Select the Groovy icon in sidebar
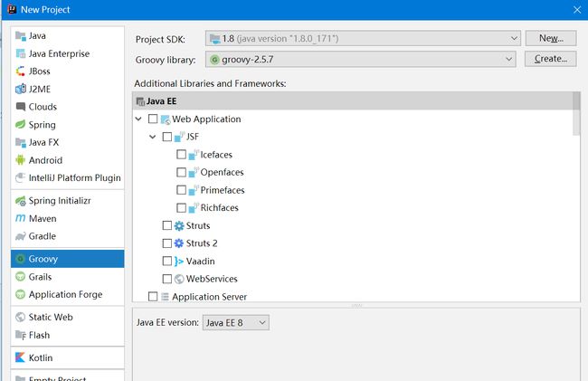 pos(20,259)
